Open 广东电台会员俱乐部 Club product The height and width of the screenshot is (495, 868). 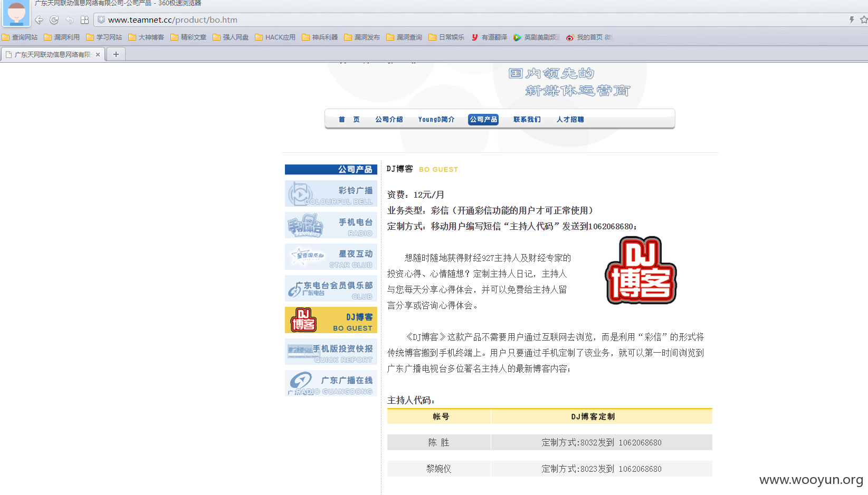click(x=331, y=288)
